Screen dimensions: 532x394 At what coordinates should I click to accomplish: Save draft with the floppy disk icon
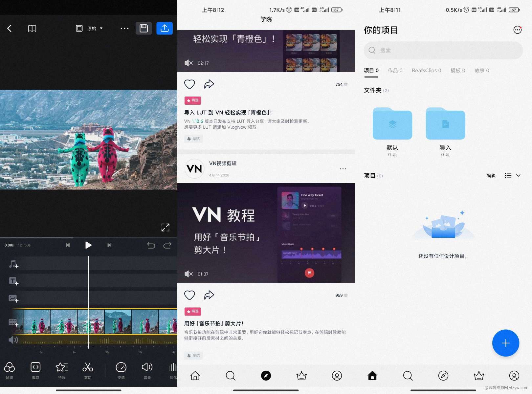click(144, 28)
